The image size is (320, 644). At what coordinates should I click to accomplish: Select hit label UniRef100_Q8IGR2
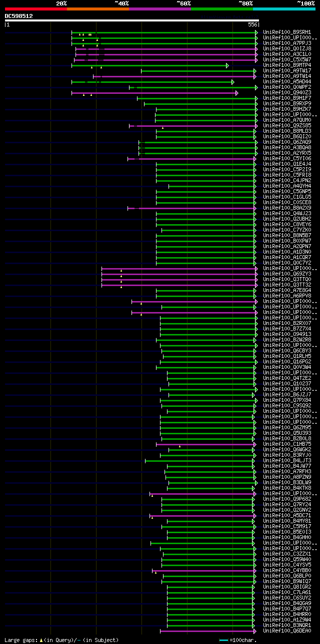287,587
